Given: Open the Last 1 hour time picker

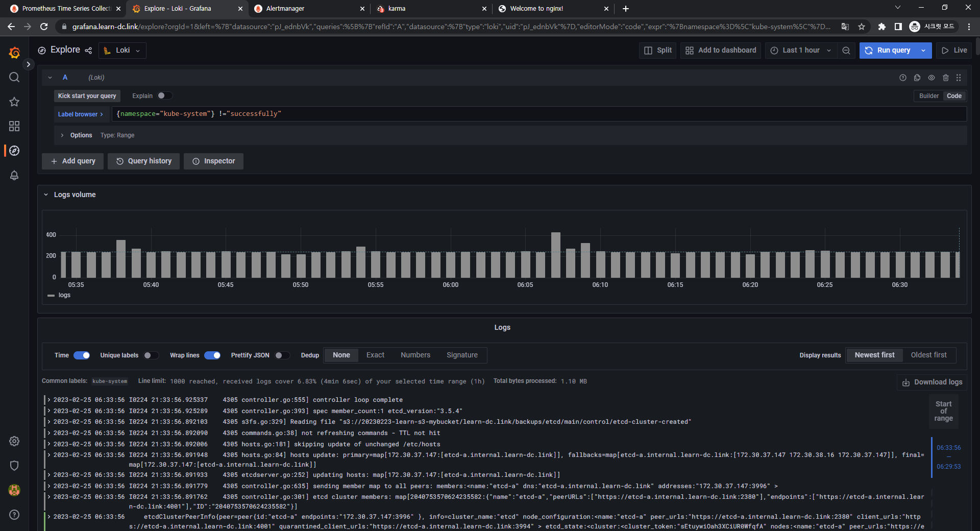Looking at the screenshot, I should 800,51.
